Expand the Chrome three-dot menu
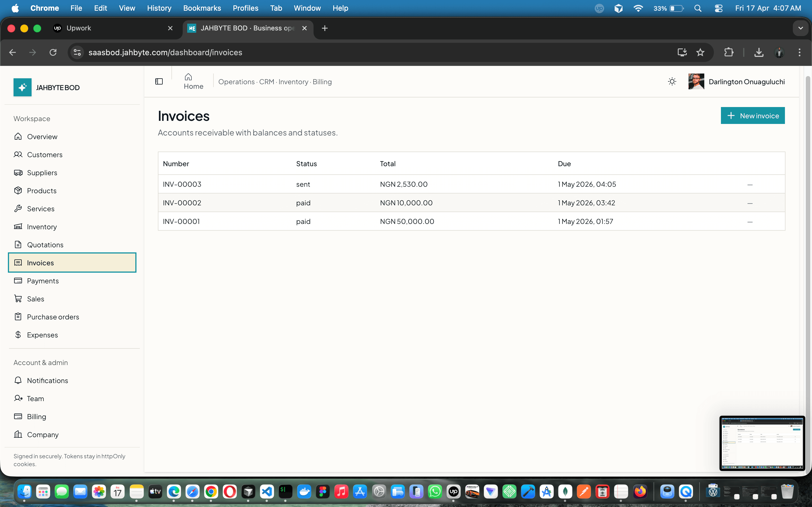This screenshot has width=812, height=507. pos(800,52)
